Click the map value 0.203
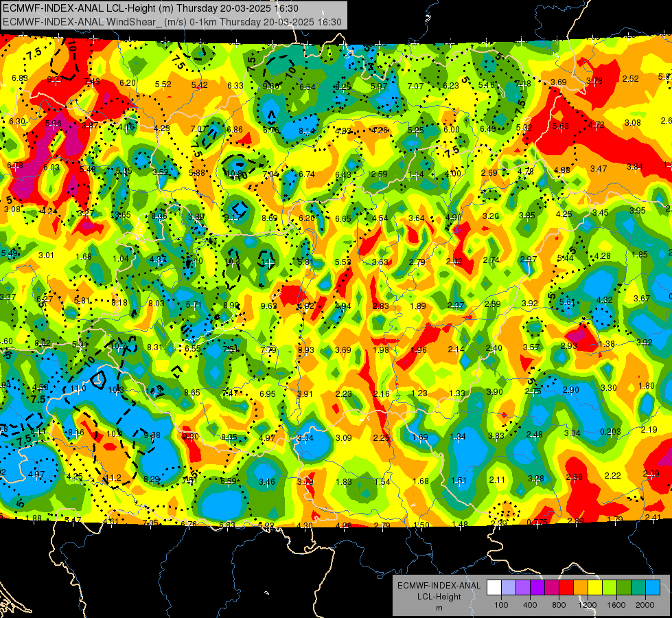 coord(610,431)
